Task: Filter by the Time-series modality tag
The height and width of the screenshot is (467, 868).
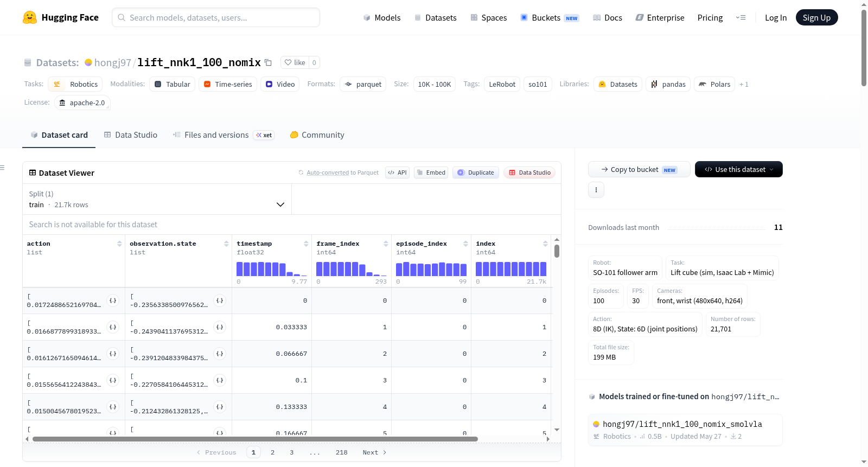Action: point(228,84)
